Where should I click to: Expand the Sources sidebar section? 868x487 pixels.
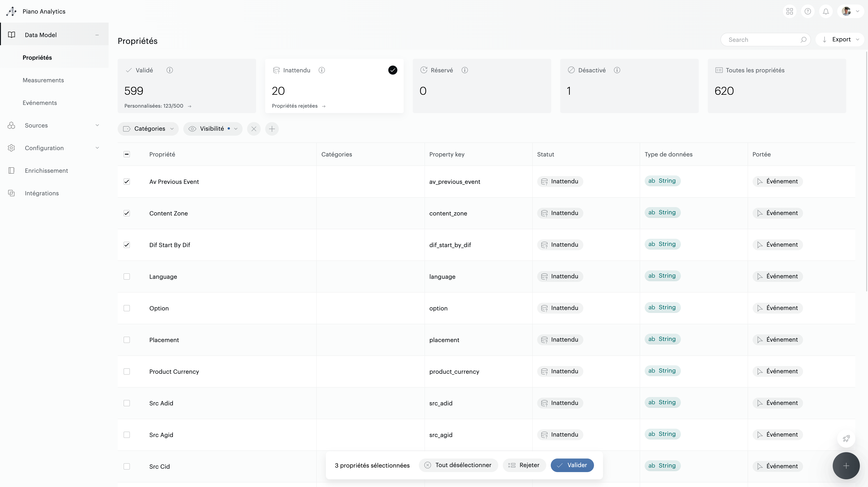coord(54,125)
